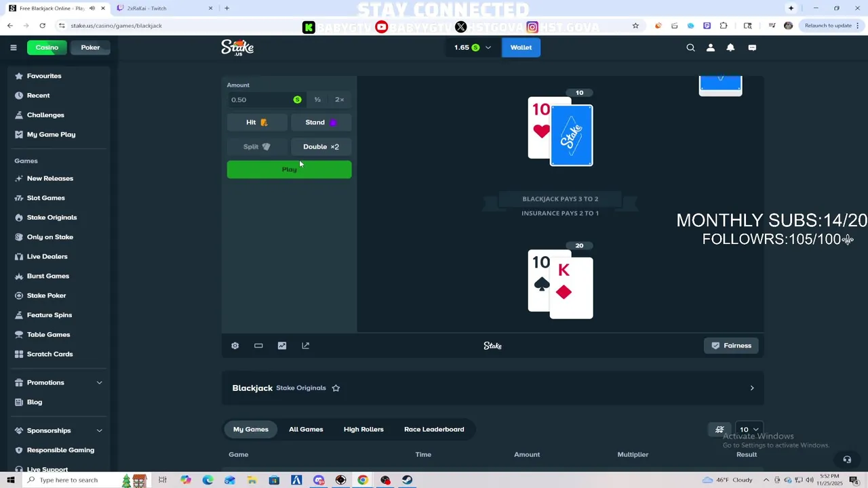Go back in browser history
Viewport: 868px width, 488px height.
9,26
